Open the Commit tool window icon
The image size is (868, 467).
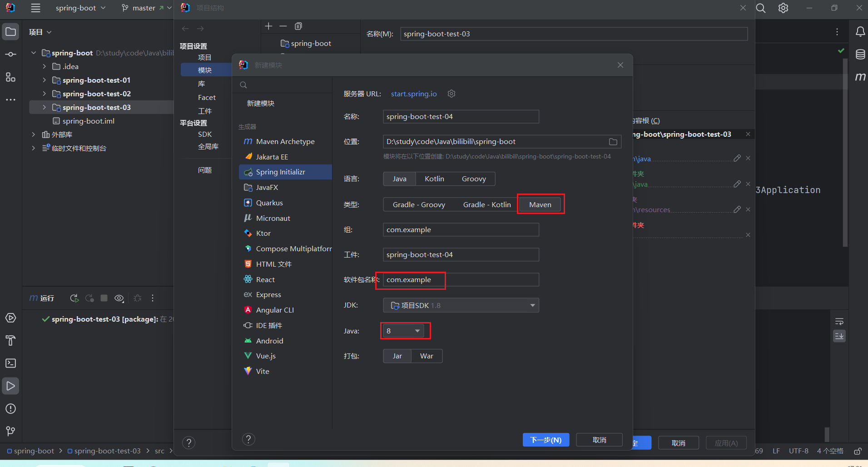pos(10,55)
